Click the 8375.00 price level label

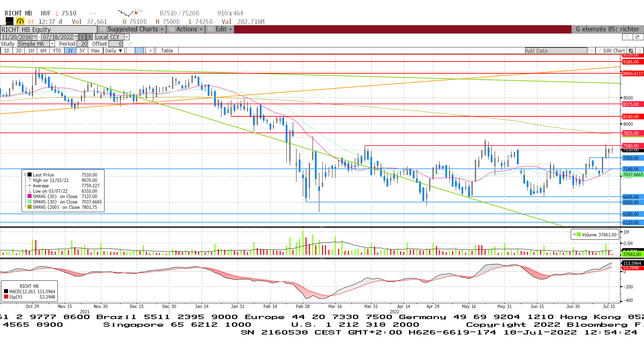coord(632,104)
